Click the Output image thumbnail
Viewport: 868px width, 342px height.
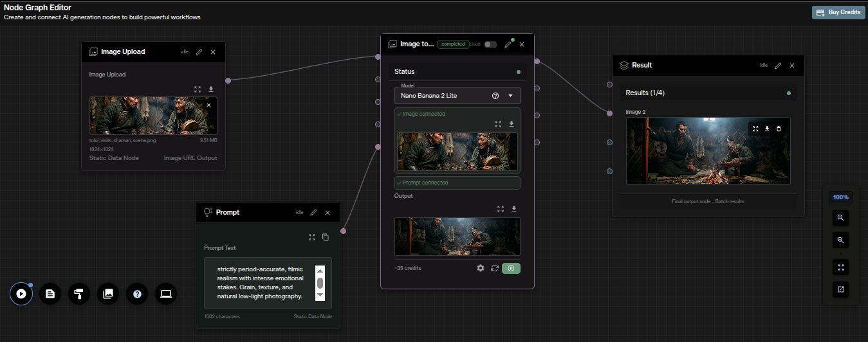pos(457,237)
